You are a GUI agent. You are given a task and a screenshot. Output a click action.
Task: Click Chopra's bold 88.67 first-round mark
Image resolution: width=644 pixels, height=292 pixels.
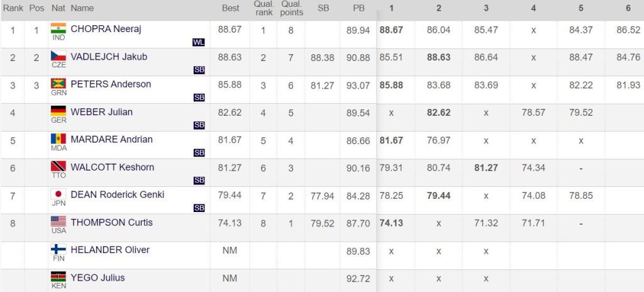391,30
